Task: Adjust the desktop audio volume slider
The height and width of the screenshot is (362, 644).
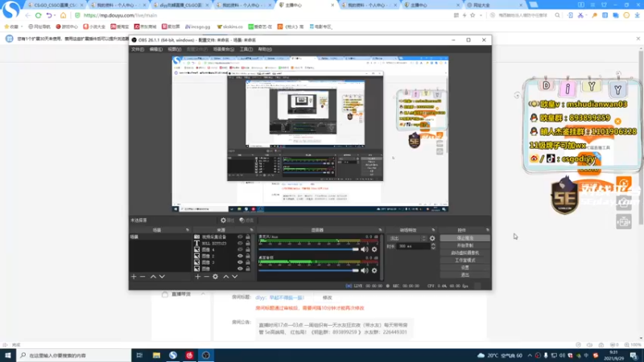Action: (x=308, y=270)
